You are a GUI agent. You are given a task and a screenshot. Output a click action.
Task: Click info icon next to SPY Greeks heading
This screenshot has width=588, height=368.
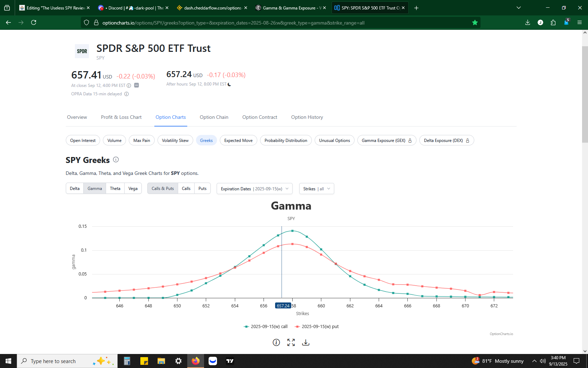pos(116,159)
